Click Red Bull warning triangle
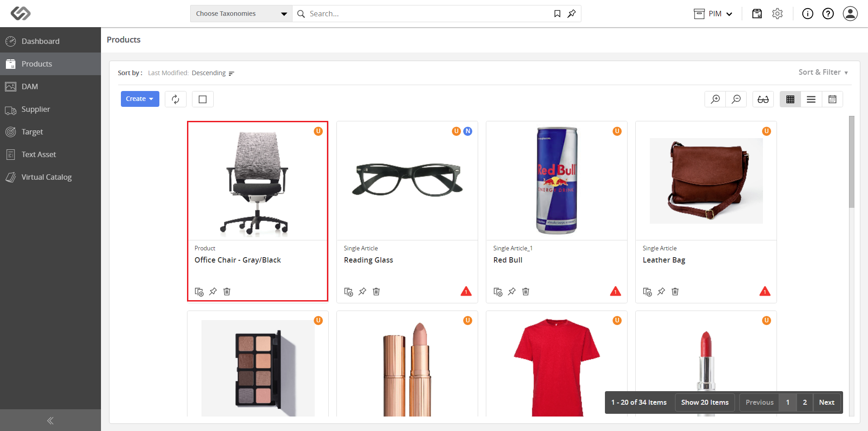 [615, 291]
